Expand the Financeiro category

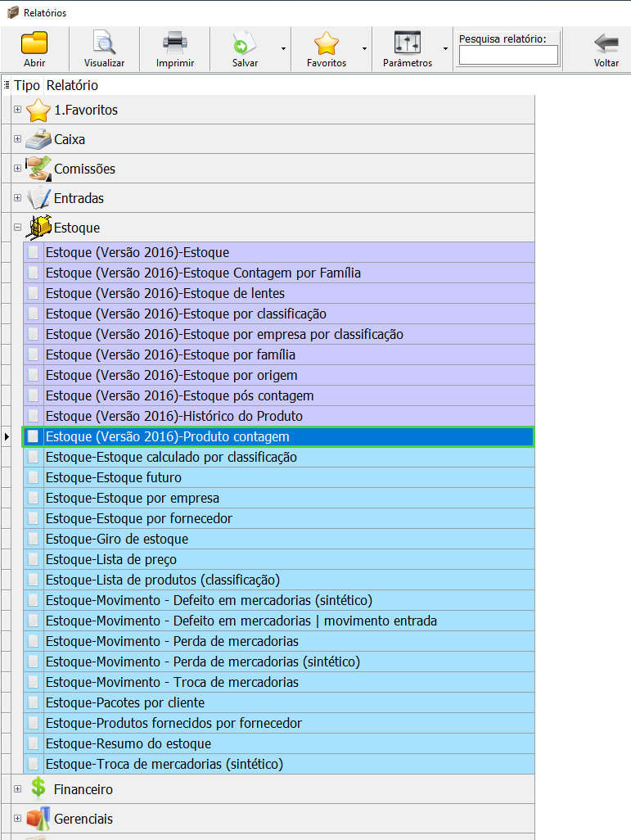pyautogui.click(x=17, y=789)
